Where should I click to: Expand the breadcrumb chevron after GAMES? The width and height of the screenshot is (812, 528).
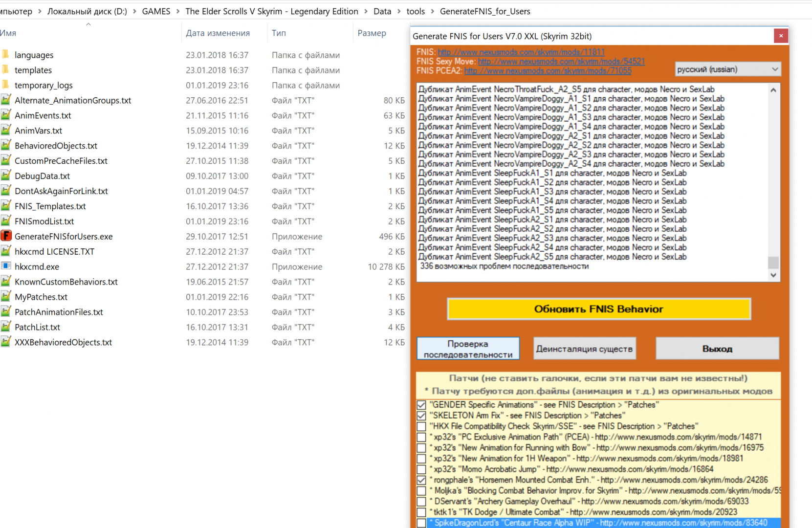(x=178, y=11)
